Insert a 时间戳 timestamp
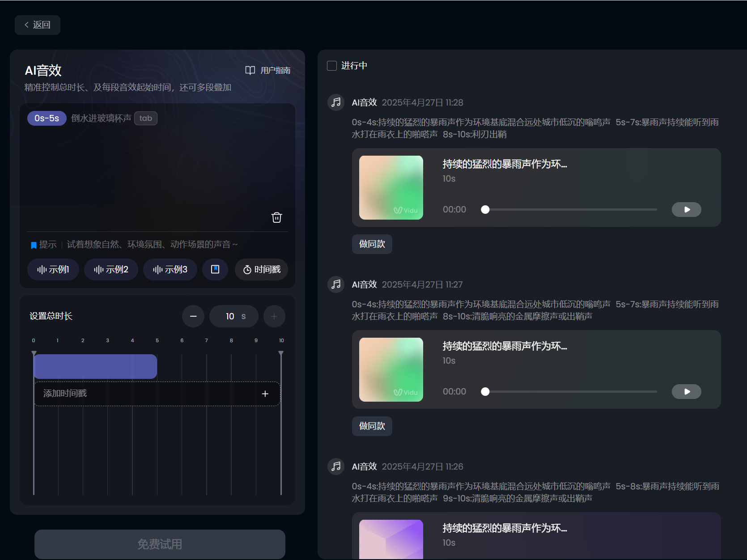Image resolution: width=747 pixels, height=560 pixels. (x=261, y=269)
